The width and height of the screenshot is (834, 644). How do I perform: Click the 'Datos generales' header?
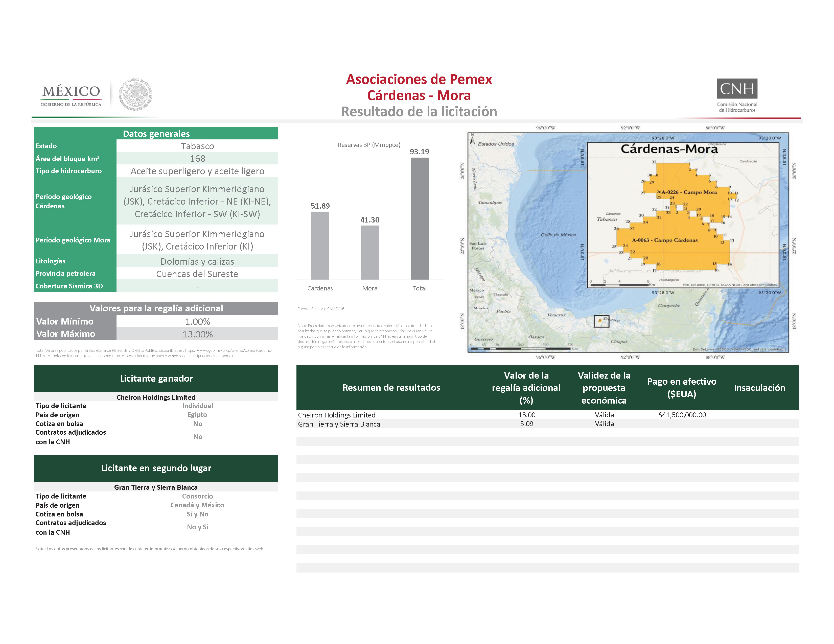coord(156,134)
